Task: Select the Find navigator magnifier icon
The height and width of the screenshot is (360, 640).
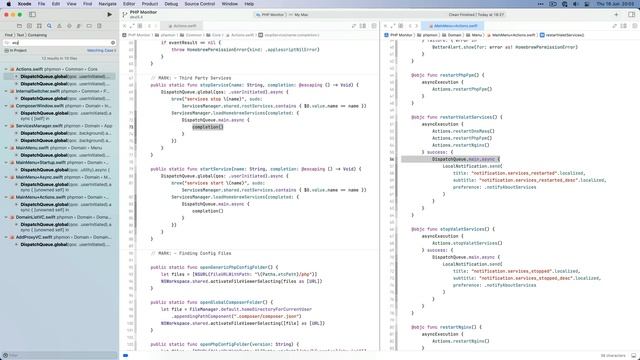Action: point(49,26)
